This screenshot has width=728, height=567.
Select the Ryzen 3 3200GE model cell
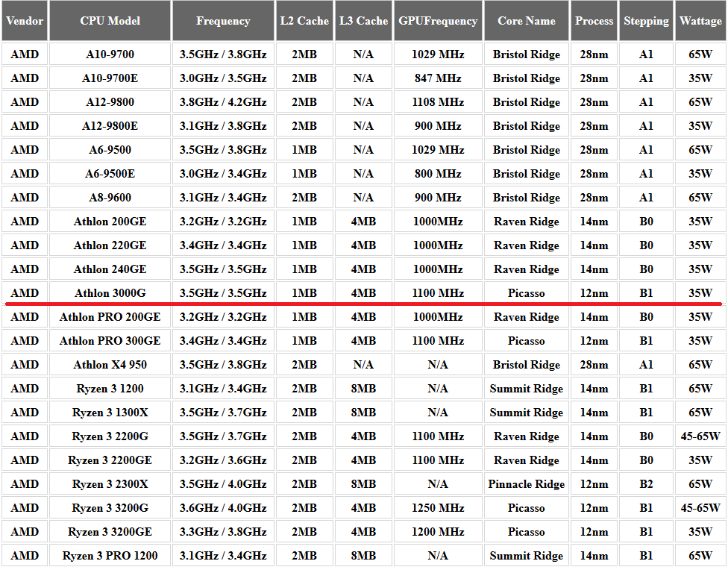point(110,532)
